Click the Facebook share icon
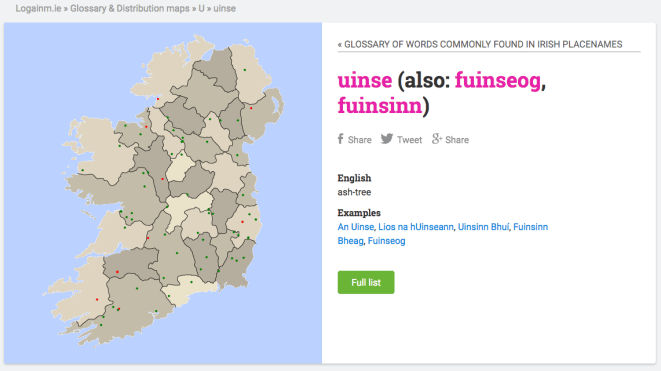The image size is (661, 371). tap(341, 139)
